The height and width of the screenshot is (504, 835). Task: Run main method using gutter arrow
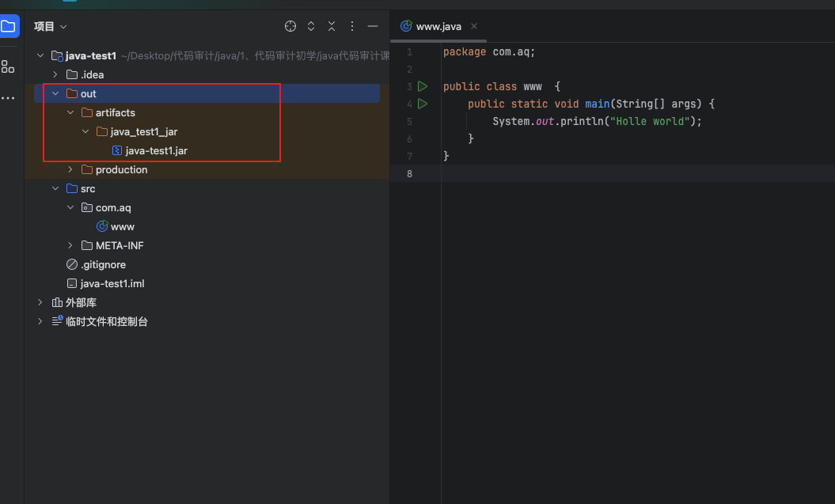423,104
